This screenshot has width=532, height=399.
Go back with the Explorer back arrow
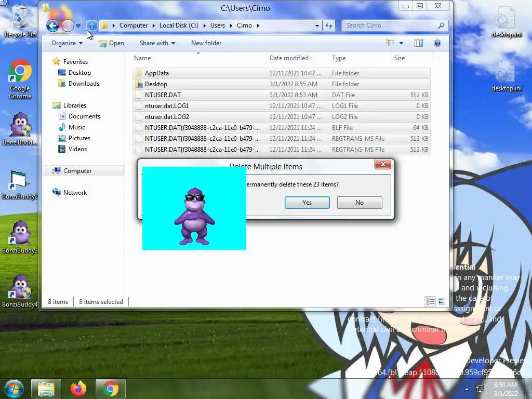pyautogui.click(x=52, y=25)
